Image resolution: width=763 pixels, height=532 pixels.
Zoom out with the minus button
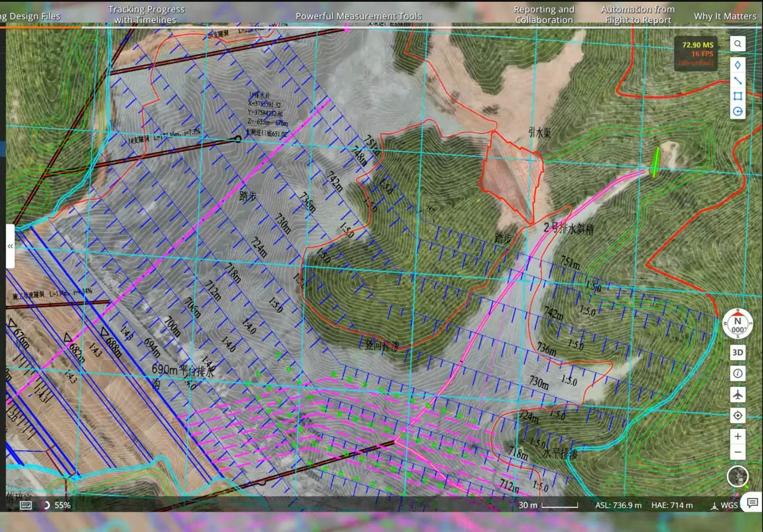point(737,452)
